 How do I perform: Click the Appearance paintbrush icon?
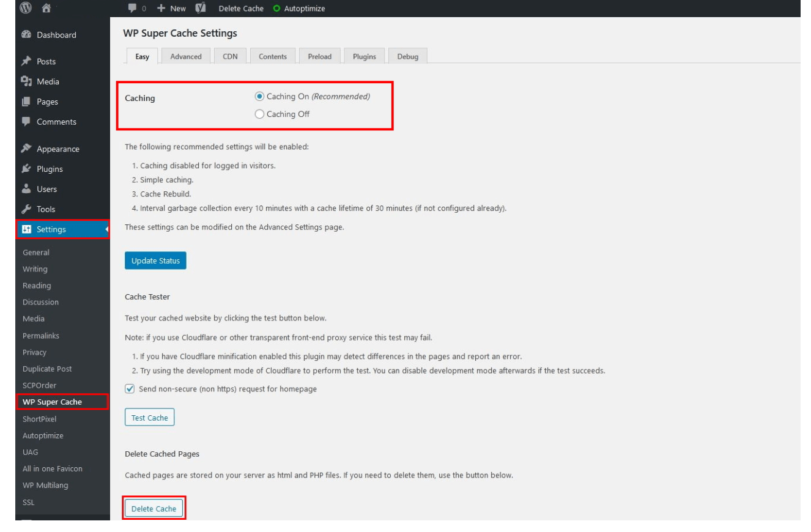pyautogui.click(x=27, y=149)
